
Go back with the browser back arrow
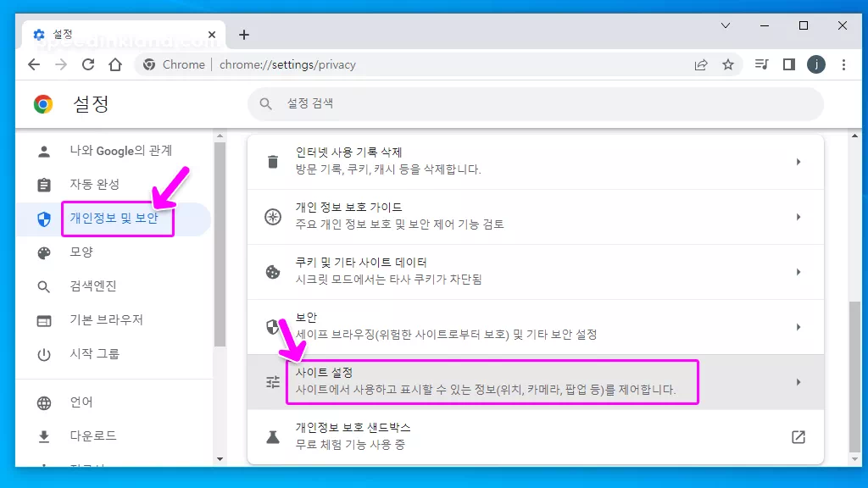point(34,64)
